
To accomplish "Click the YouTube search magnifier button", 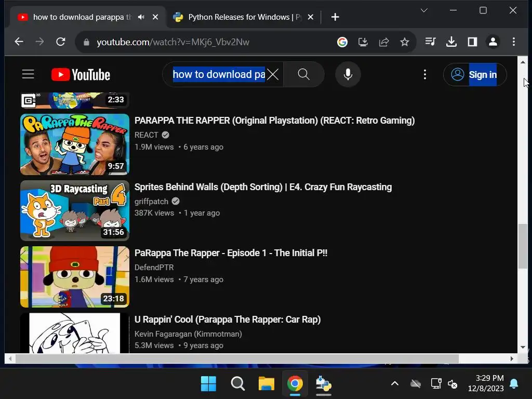I will pyautogui.click(x=303, y=74).
